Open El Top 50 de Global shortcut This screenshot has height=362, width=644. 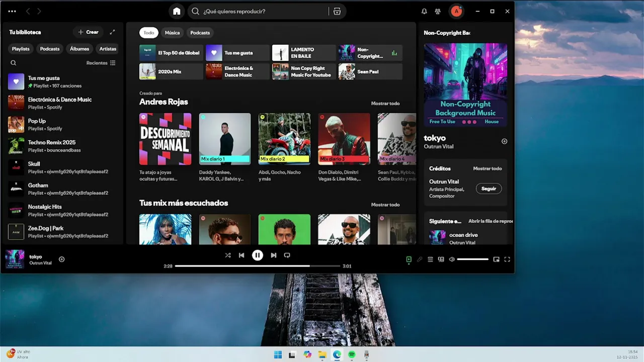coord(171,53)
